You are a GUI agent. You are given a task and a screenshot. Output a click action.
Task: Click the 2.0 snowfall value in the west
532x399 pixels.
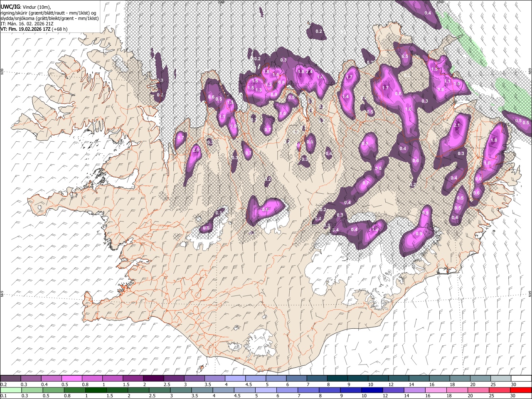coord(196,150)
